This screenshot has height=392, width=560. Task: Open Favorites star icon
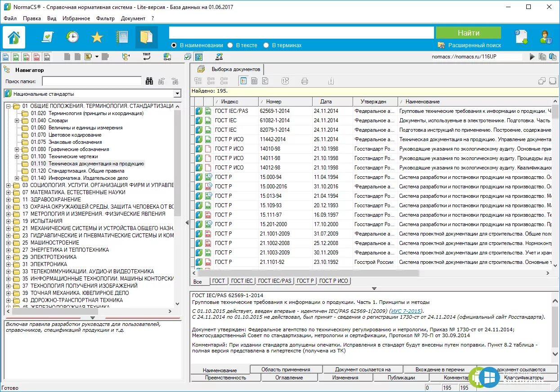(x=97, y=37)
